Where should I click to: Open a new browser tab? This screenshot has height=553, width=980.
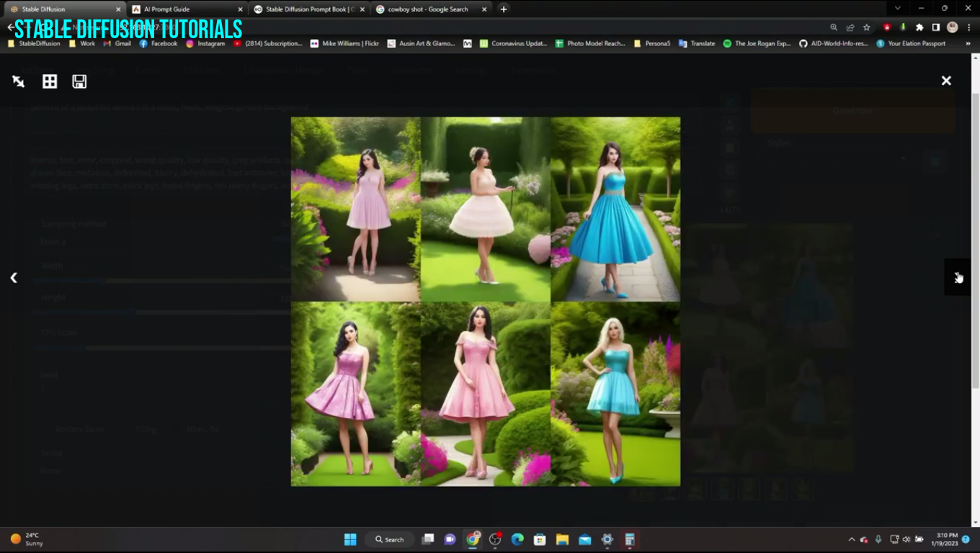point(504,9)
